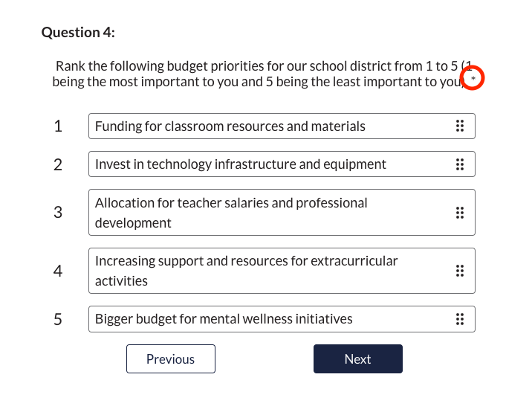Screen dimensions: 532x415
Task: Click rank number 2 label
Action: pos(58,164)
